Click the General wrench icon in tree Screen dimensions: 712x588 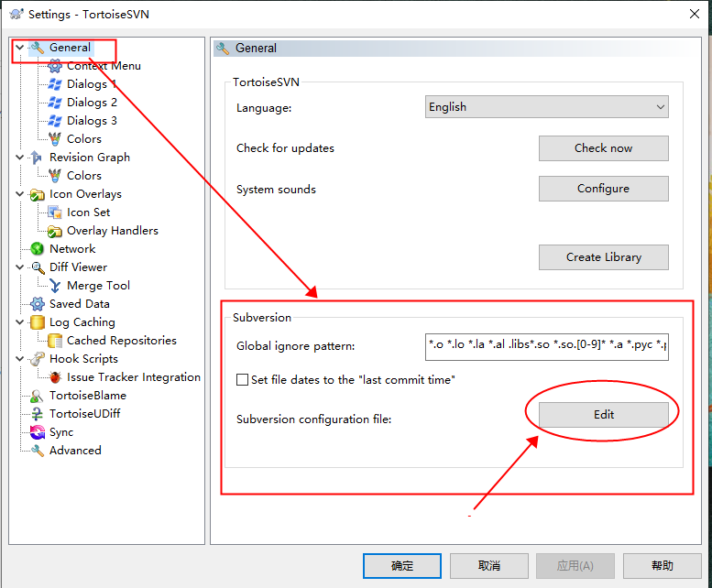tap(38, 48)
